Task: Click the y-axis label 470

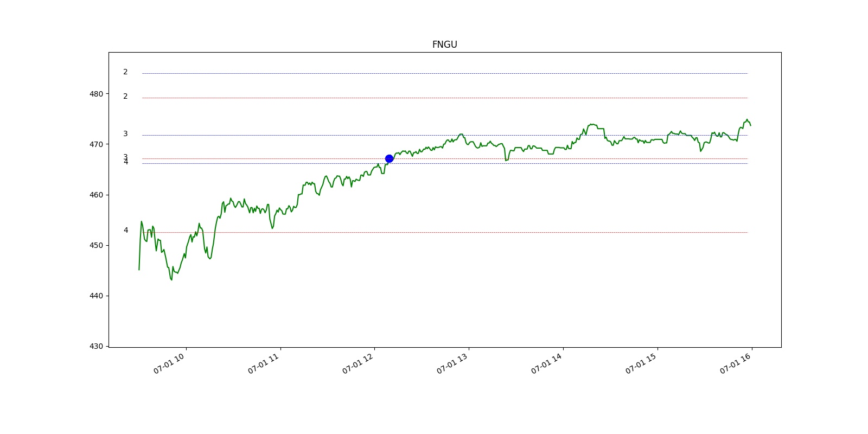Action: pos(96,144)
